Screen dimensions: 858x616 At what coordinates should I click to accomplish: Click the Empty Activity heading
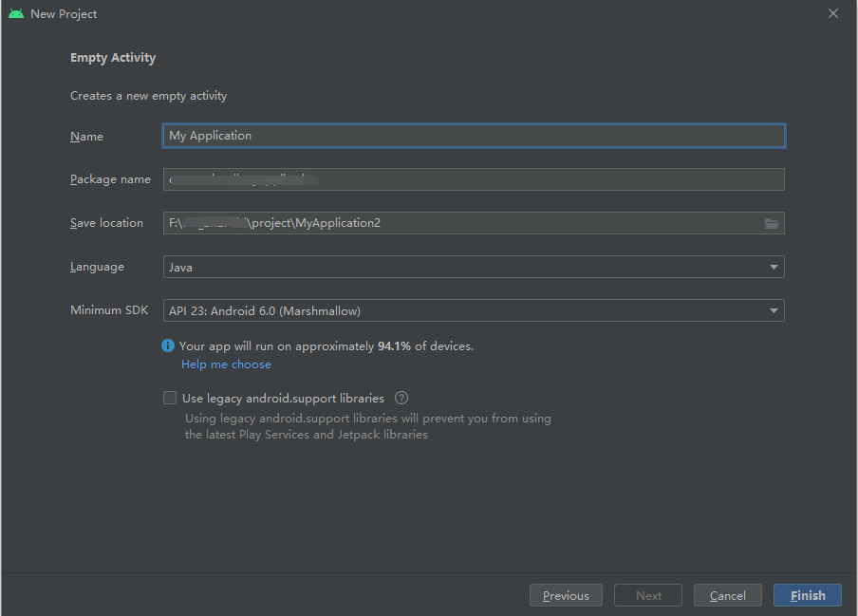113,58
